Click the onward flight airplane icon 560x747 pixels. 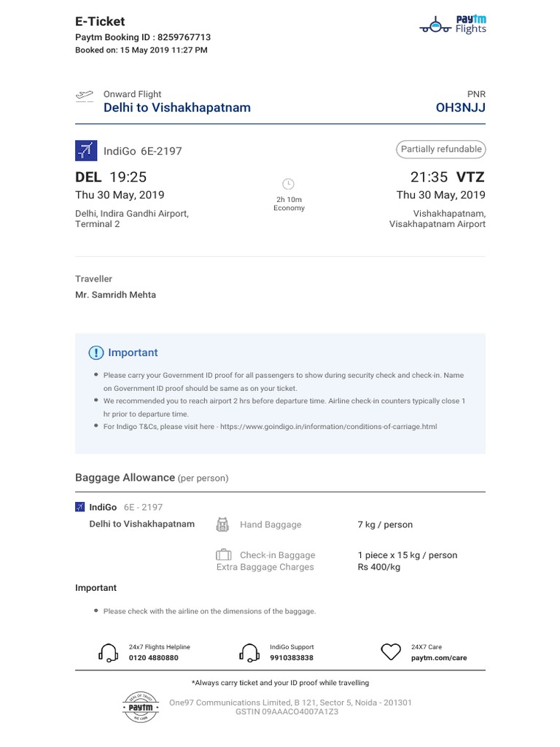[x=85, y=96]
